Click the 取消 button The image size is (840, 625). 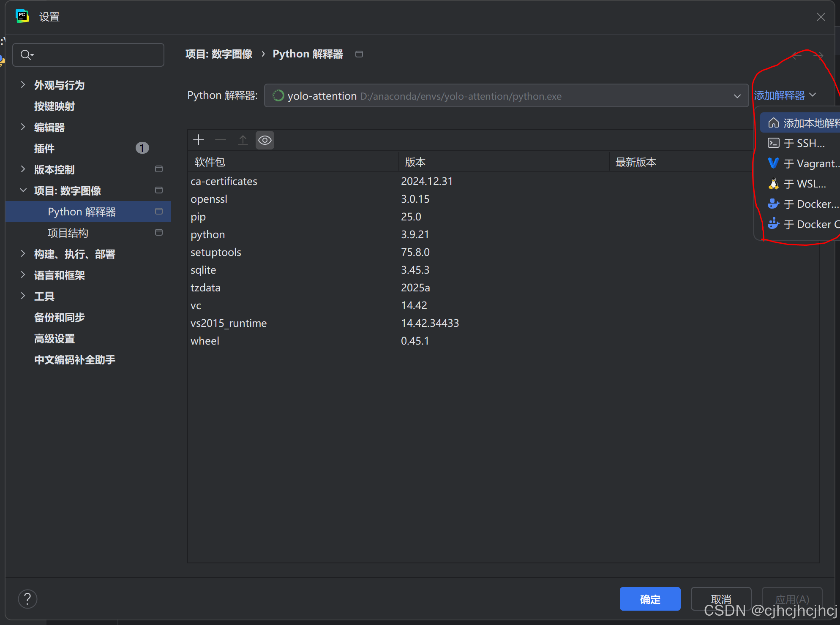721,599
